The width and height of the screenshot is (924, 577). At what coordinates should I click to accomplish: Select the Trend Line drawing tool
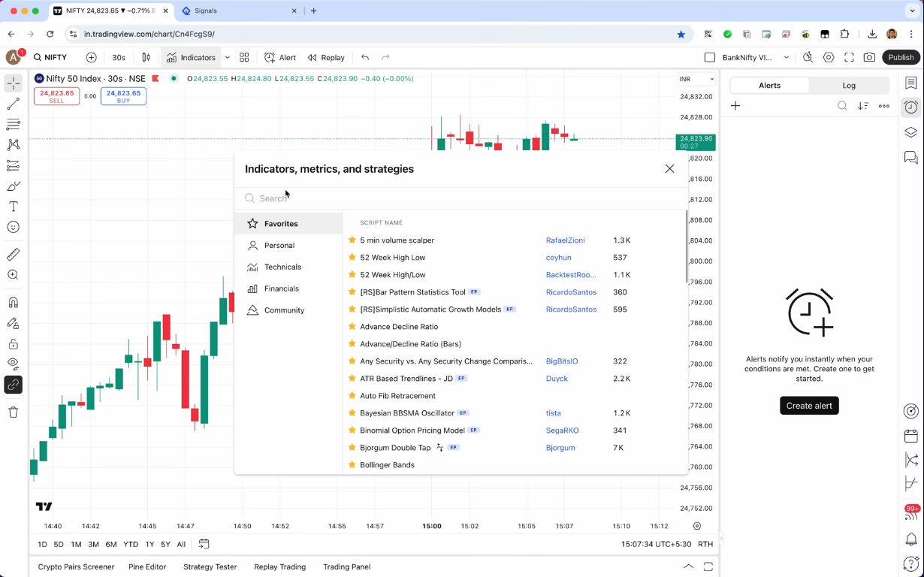tap(13, 103)
